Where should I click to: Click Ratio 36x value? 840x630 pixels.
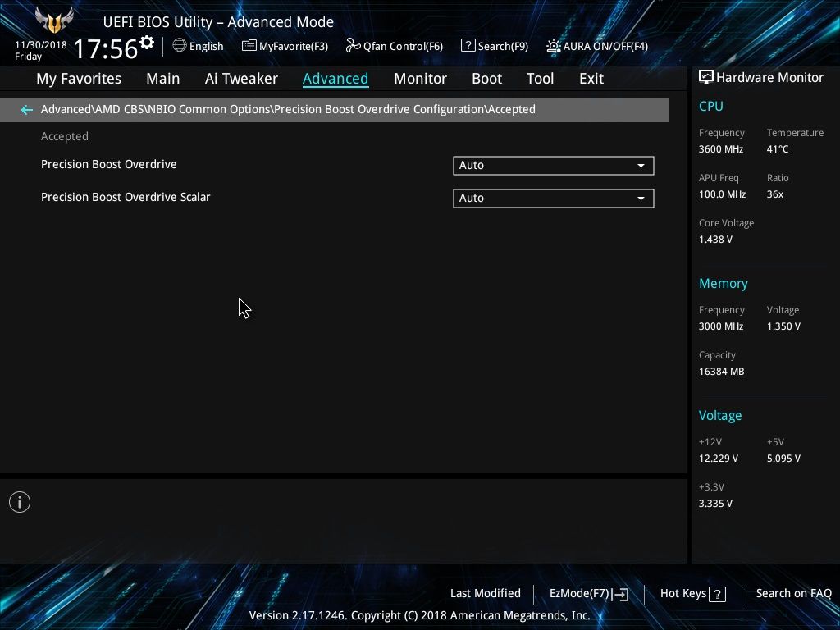(x=774, y=194)
